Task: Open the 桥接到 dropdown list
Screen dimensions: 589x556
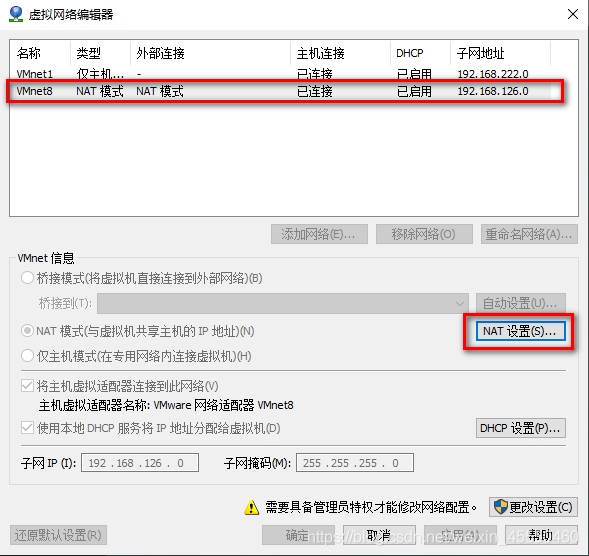Action: click(282, 303)
